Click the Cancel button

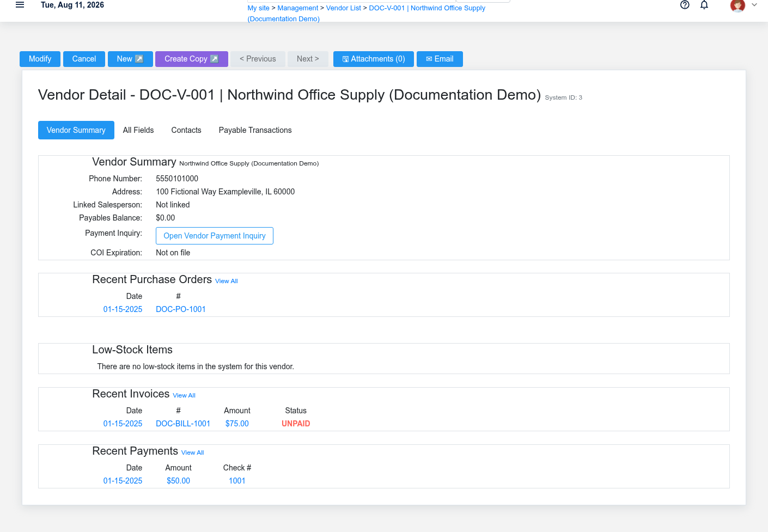pos(84,59)
